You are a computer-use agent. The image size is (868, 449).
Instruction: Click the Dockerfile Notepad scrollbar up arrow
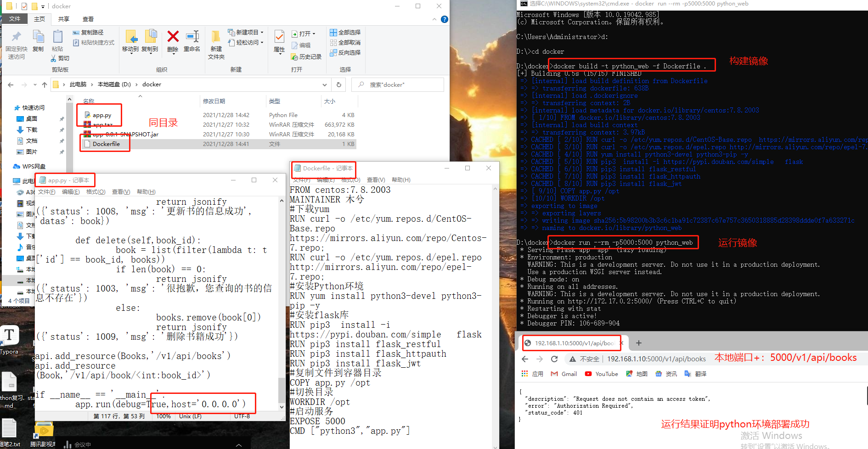pos(495,189)
